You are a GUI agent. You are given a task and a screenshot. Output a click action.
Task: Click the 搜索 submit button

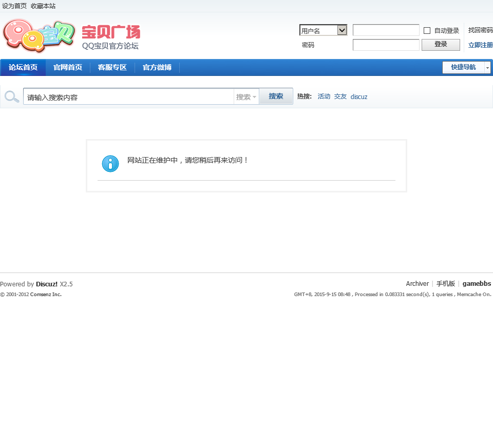[276, 96]
